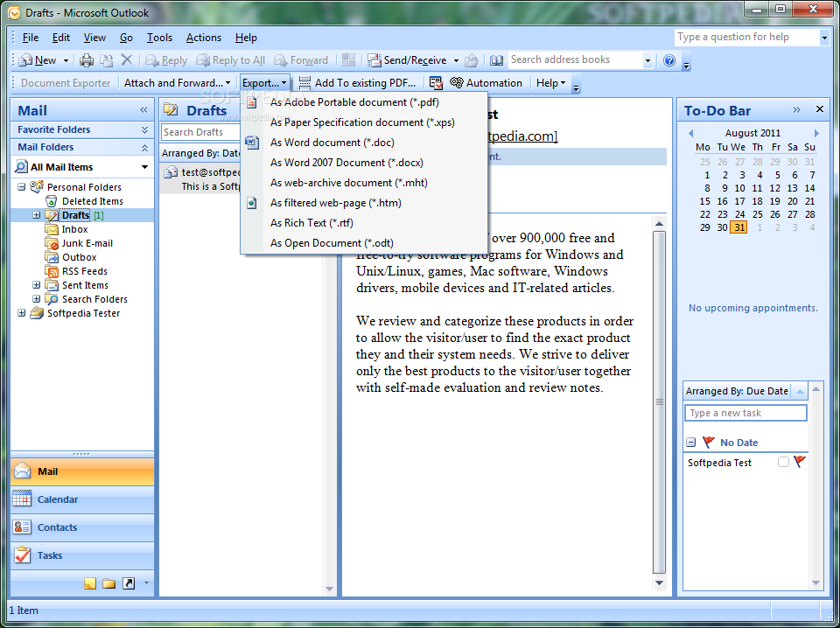Click the Search Drafts field
Screen dimensions: 840x628
tap(201, 132)
